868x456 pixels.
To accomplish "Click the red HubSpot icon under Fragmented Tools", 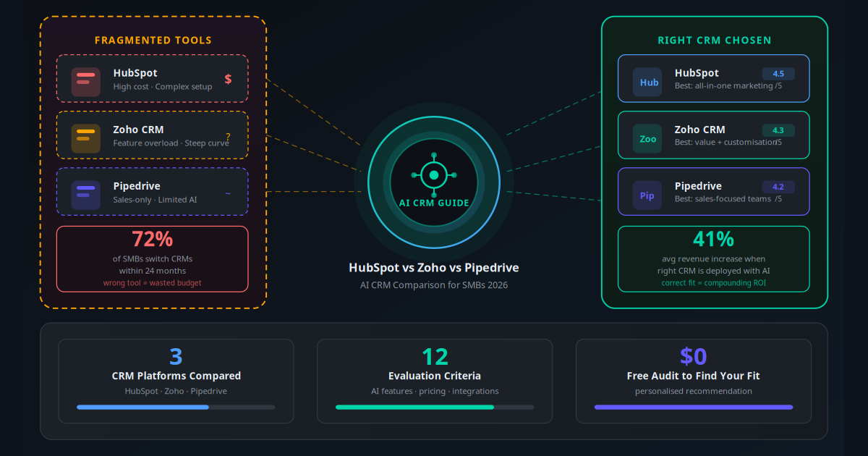I will (85, 82).
